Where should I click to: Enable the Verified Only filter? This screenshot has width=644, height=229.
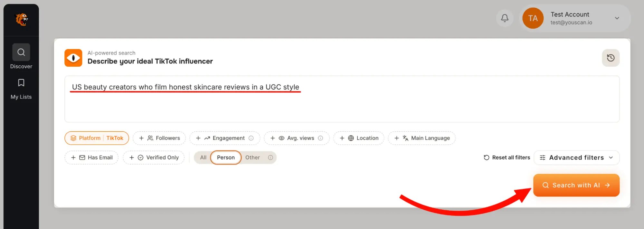pos(154,157)
